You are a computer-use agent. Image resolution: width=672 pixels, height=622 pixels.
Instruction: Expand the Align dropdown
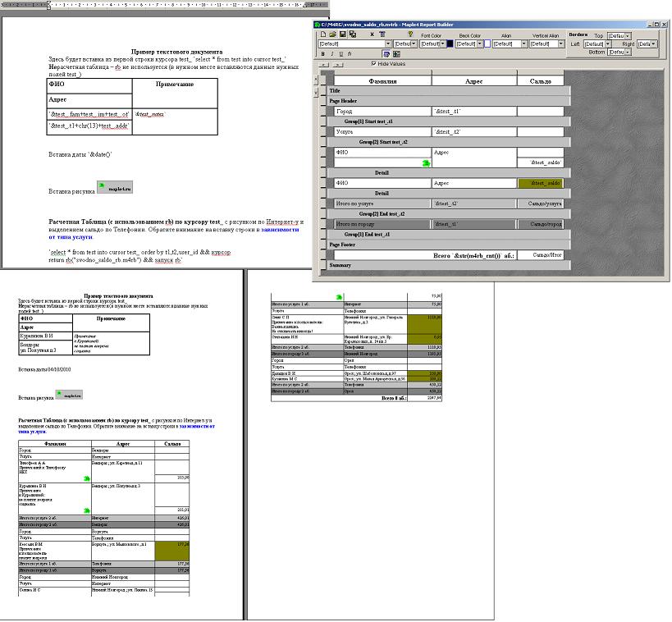click(x=523, y=43)
